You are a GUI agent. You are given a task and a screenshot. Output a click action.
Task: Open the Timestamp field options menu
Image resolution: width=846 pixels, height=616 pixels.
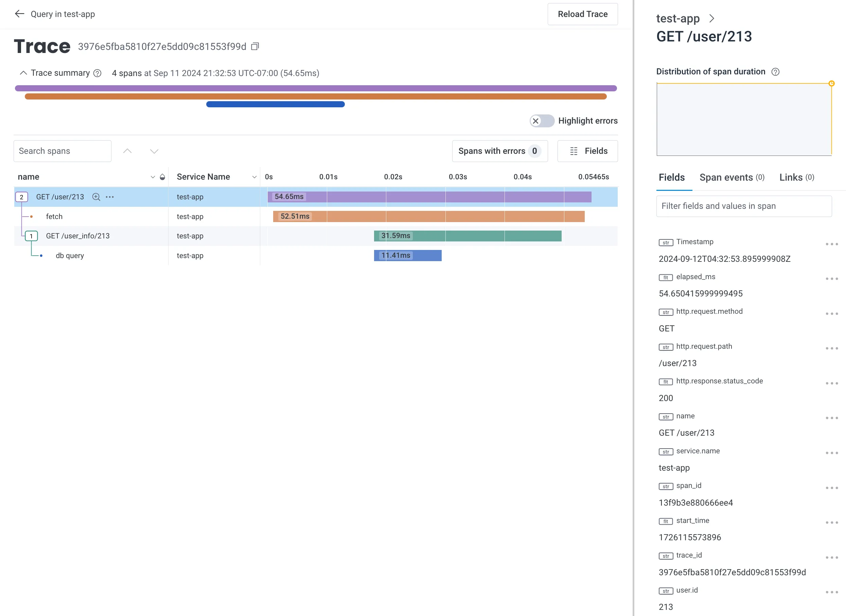click(831, 244)
